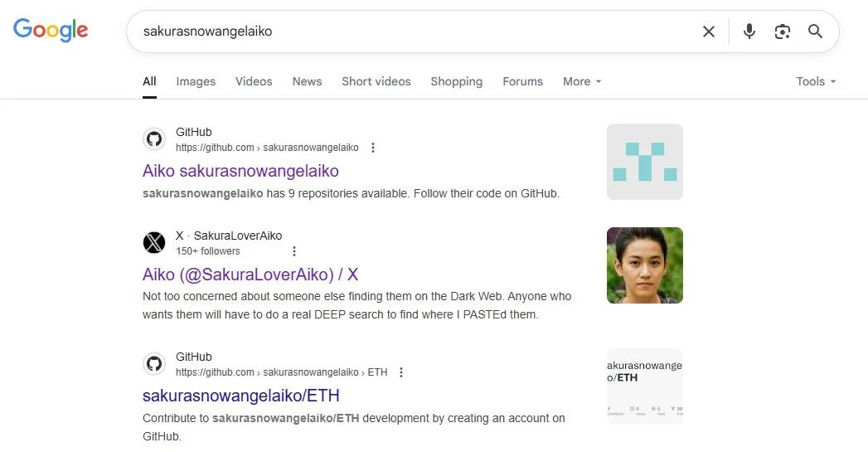Open the ETH repository preview thumbnail
The image size is (868, 452).
[644, 386]
